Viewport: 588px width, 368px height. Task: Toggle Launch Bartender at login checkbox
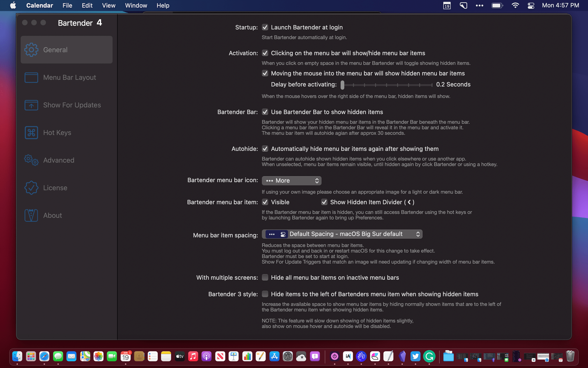pyautogui.click(x=265, y=27)
